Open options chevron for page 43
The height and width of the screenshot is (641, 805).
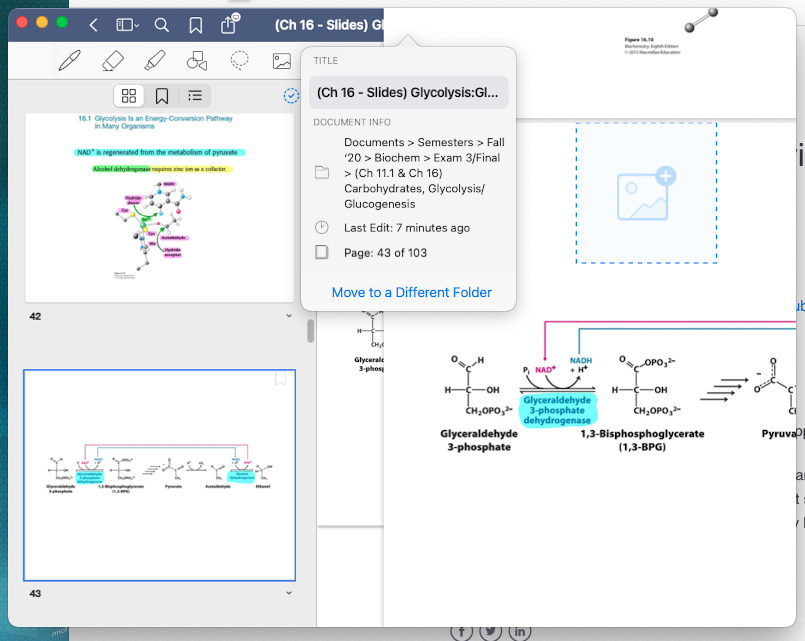pyautogui.click(x=289, y=593)
